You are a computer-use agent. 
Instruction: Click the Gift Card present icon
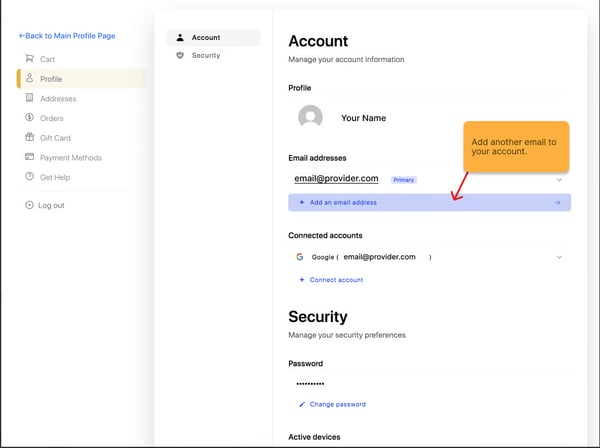29,137
